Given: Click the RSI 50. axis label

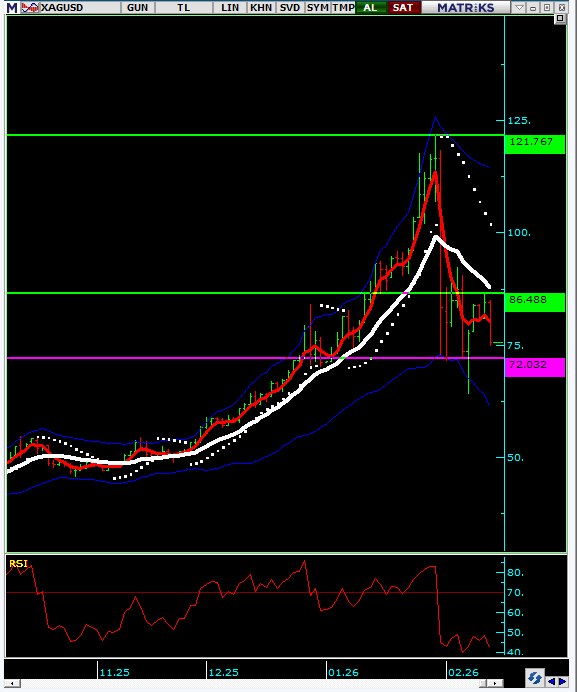Looking at the screenshot, I should (516, 633).
